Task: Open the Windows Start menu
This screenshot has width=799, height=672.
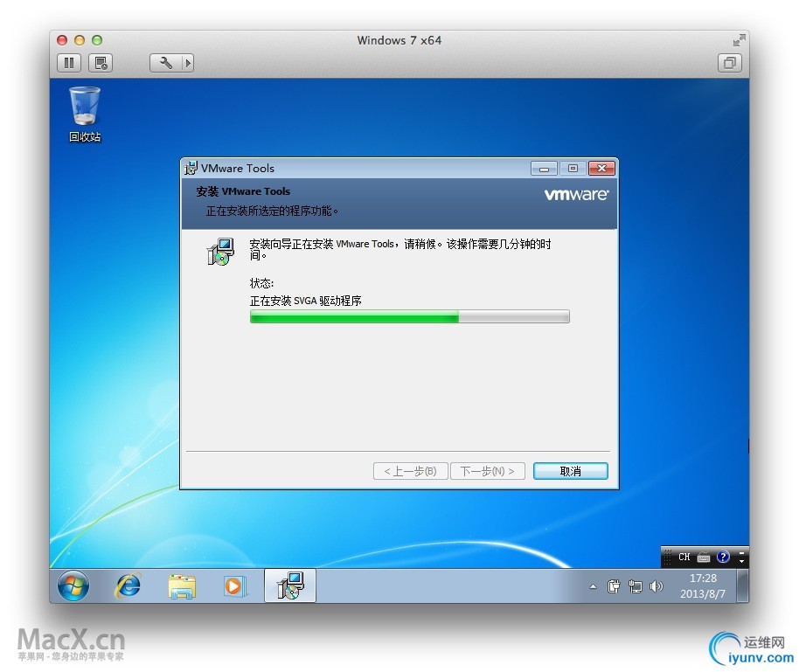Action: pos(73,585)
